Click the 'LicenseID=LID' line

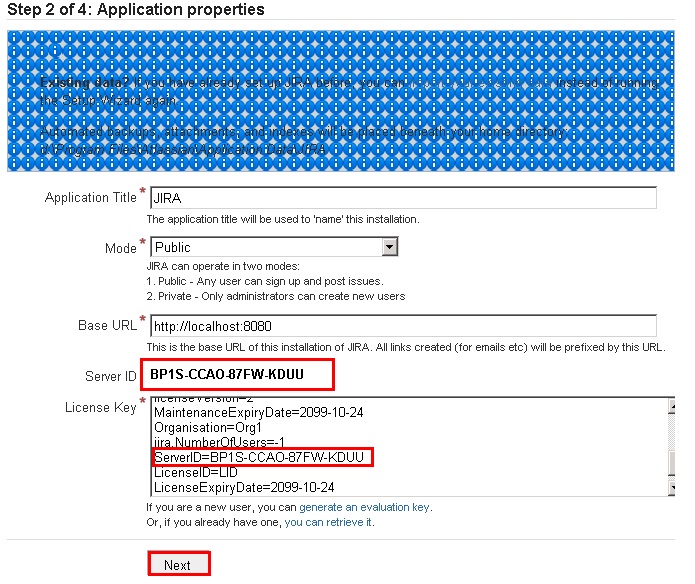(x=195, y=472)
